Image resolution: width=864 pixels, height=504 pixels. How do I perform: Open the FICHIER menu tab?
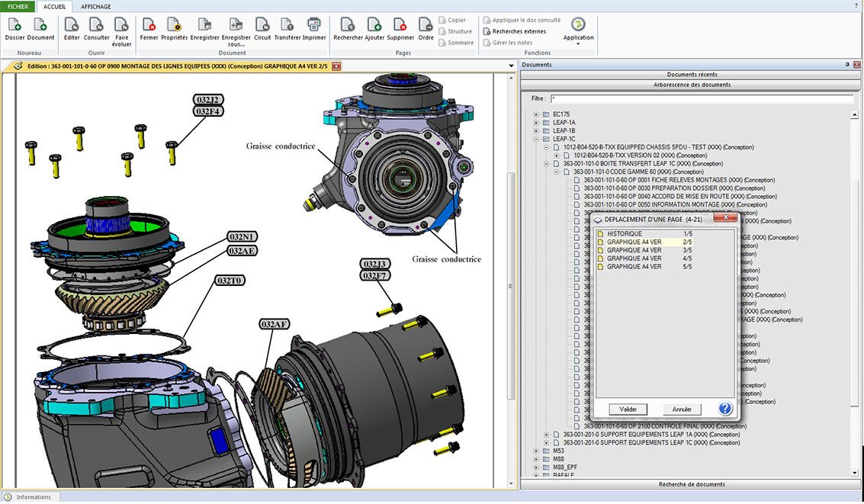18,7
